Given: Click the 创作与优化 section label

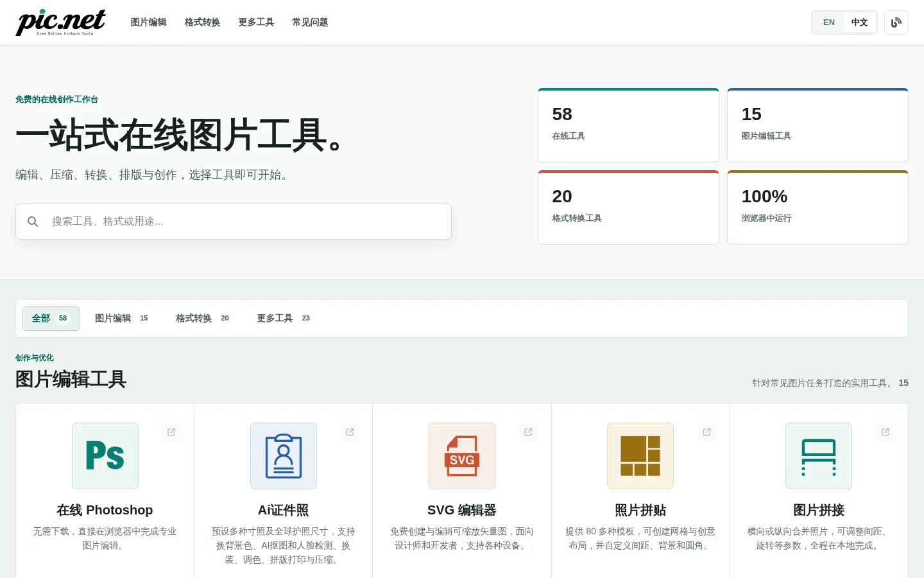Looking at the screenshot, I should pos(35,358).
